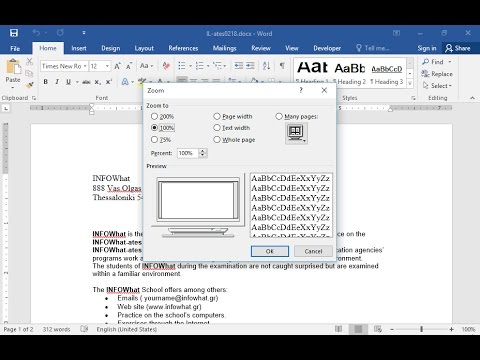Image resolution: width=480 pixels, height=360 pixels.
Task: Select the 200% zoom radio button
Action: (154, 116)
